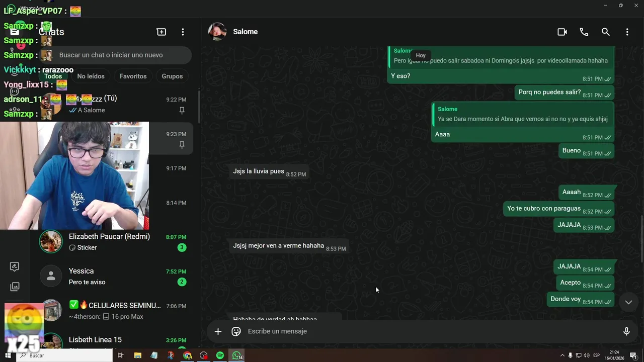The width and height of the screenshot is (644, 362).
Task: Open the emoji and sticker picker
Action: click(x=236, y=331)
